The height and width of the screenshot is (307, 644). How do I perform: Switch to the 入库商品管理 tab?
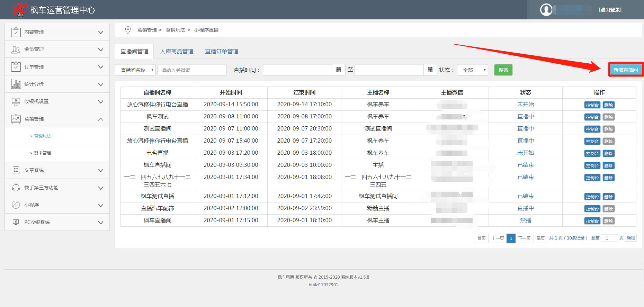[177, 51]
